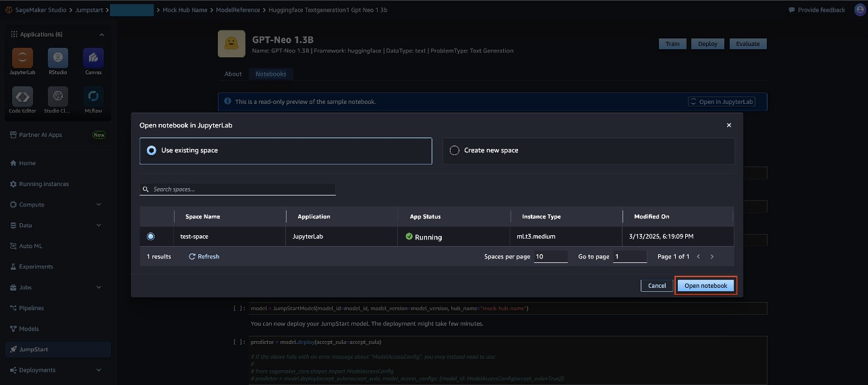The image size is (868, 385).
Task: Go to the next page of spaces
Action: pos(712,257)
